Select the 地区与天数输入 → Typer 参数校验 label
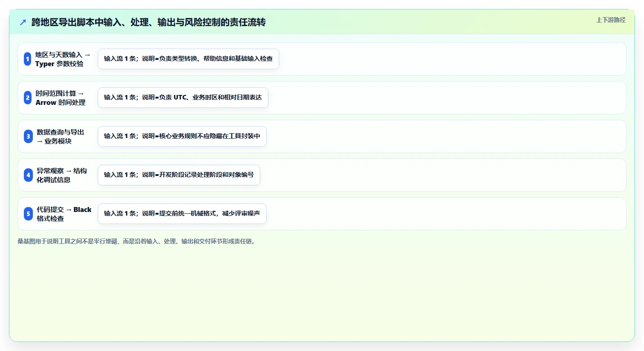 tap(63, 59)
